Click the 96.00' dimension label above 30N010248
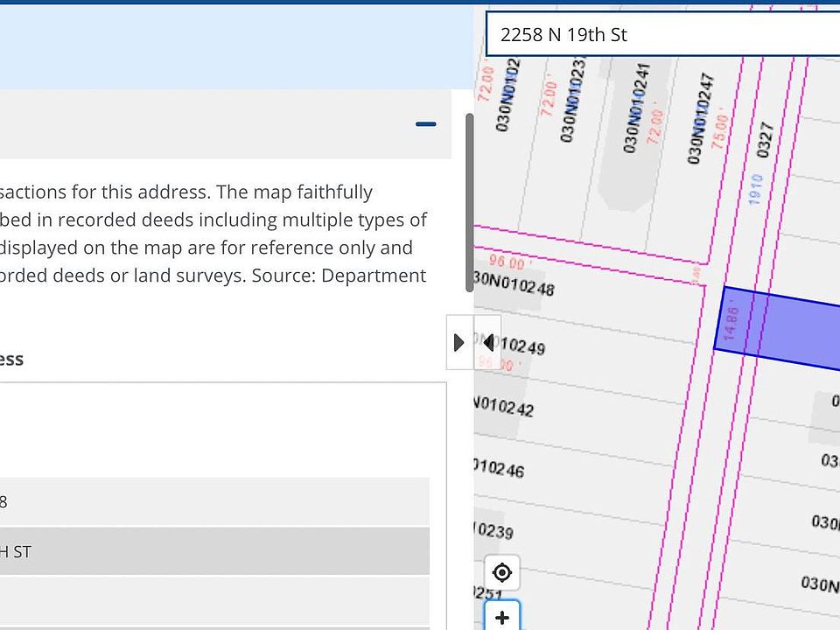Screen dimensions: 840x630 [510, 262]
